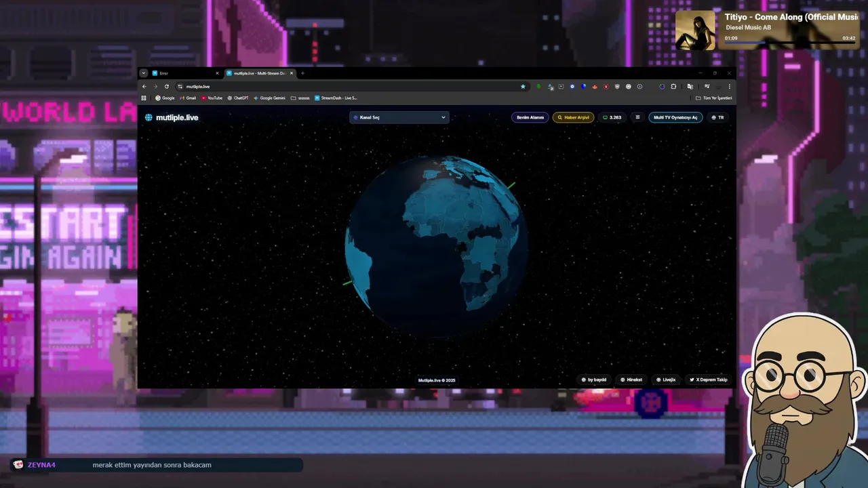
Task: Click chat message 'merak ettim yayından sonra bakacam'
Action: coord(152,465)
